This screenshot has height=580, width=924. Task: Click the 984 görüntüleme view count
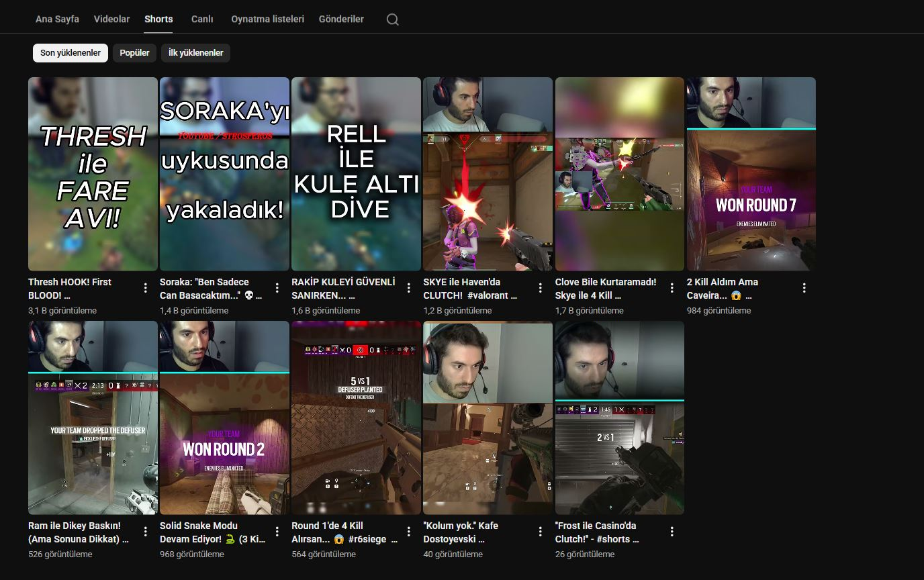(x=719, y=311)
